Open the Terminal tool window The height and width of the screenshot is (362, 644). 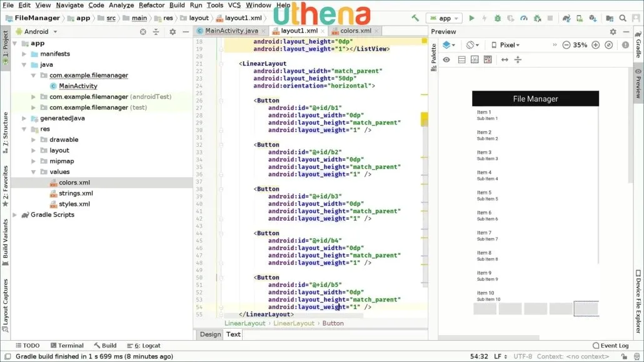(67, 346)
